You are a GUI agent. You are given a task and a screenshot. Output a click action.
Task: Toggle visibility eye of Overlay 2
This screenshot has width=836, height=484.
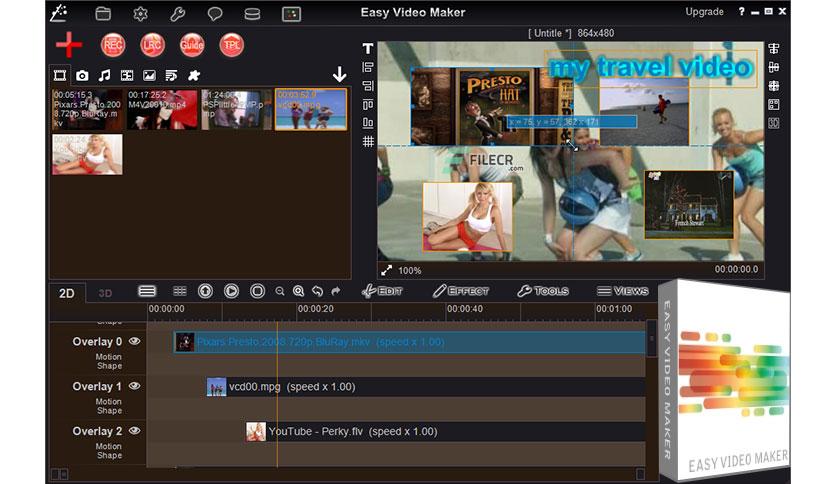(134, 431)
